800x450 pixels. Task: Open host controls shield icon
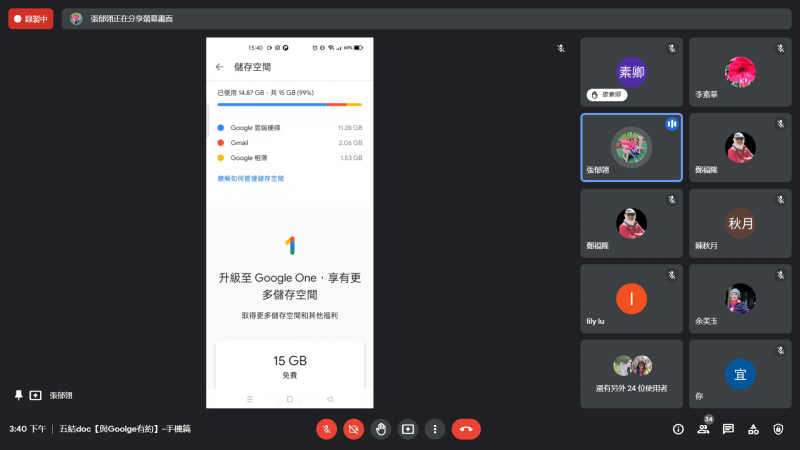pyautogui.click(x=778, y=429)
